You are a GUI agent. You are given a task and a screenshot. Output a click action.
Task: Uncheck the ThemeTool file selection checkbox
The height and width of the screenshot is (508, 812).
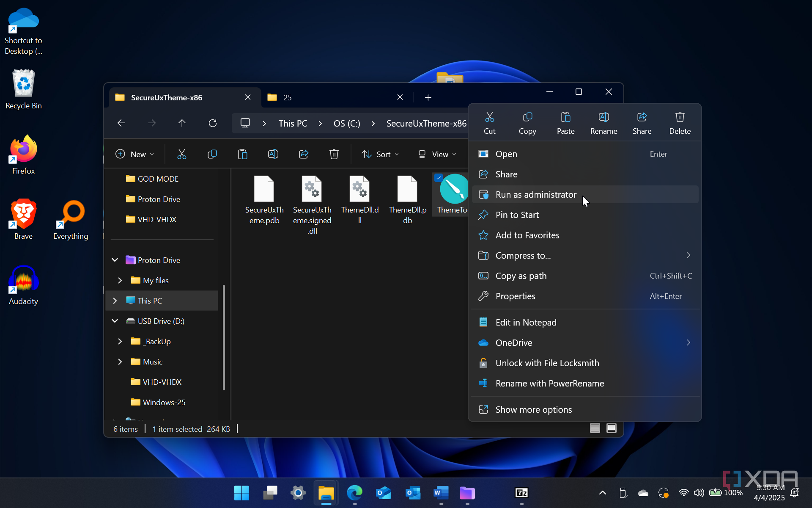click(439, 178)
